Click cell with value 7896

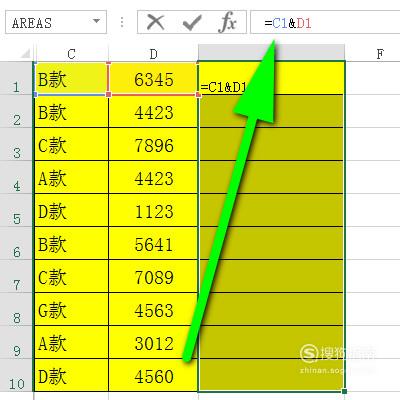pos(153,144)
